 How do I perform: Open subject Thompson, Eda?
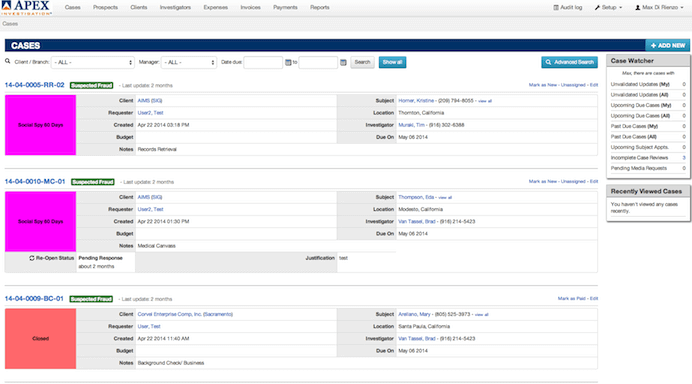click(x=416, y=197)
